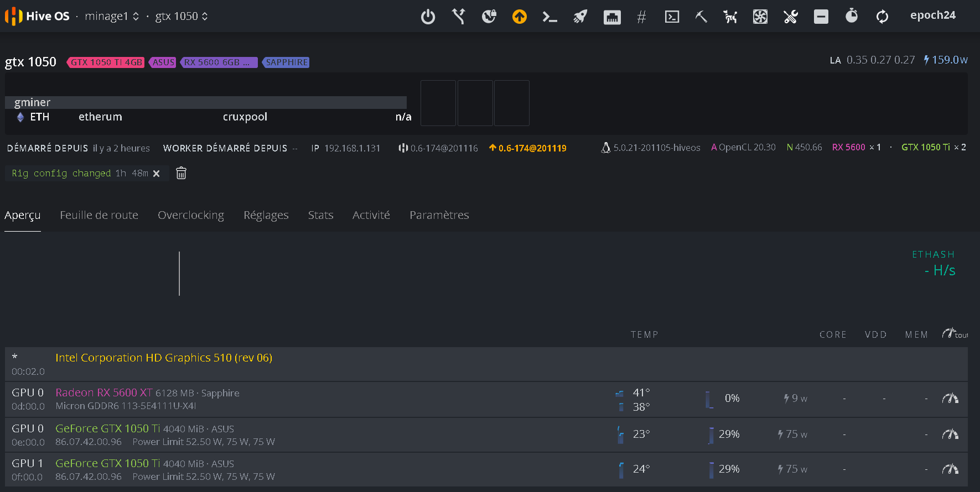Open the Paramètres tab
The width and height of the screenshot is (980, 492).
[x=439, y=215]
